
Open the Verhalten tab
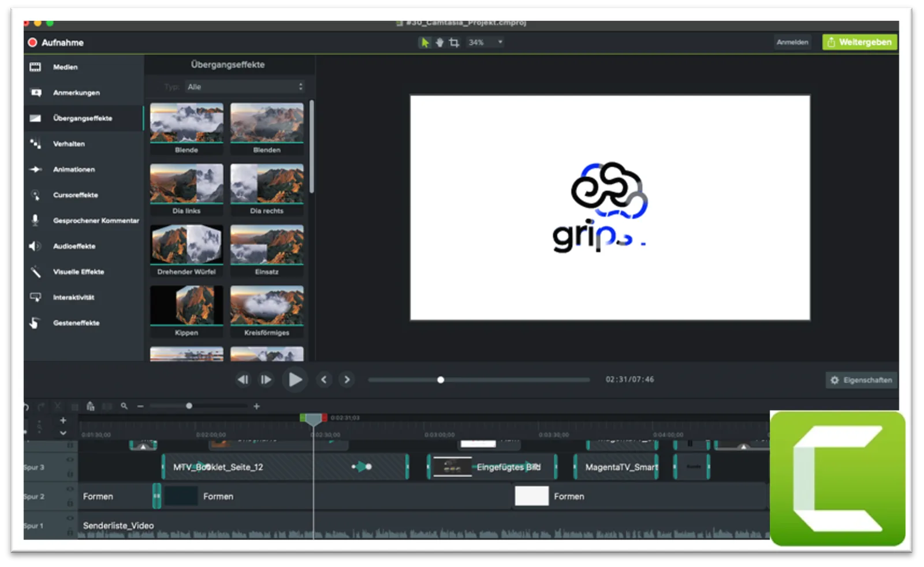(84, 144)
